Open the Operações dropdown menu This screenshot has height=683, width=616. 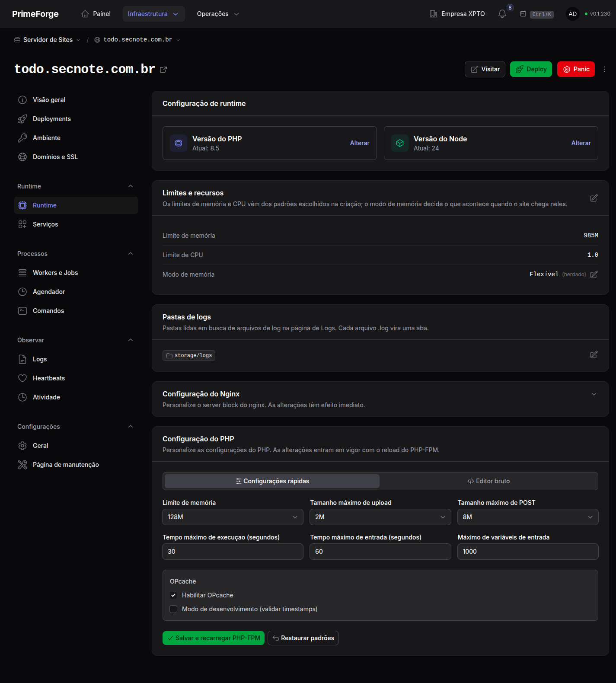(218, 14)
